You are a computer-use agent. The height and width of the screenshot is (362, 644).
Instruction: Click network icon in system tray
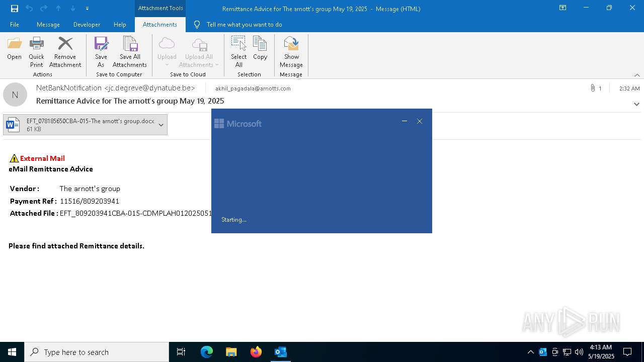click(x=567, y=352)
